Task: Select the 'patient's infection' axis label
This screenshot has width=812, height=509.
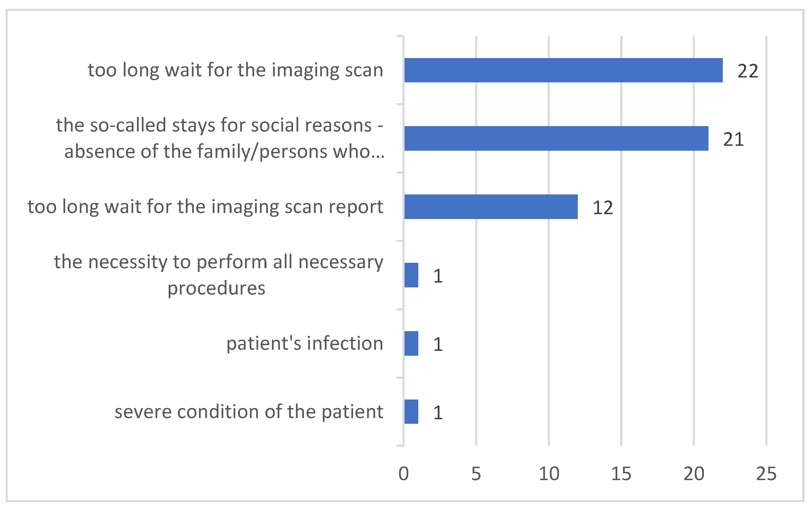Action: [304, 343]
